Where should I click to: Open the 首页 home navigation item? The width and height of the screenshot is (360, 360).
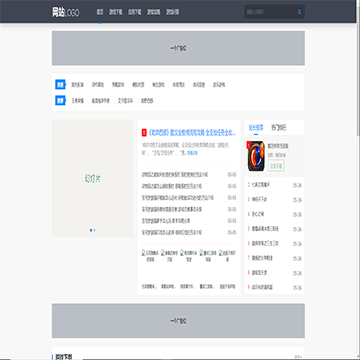click(x=100, y=12)
